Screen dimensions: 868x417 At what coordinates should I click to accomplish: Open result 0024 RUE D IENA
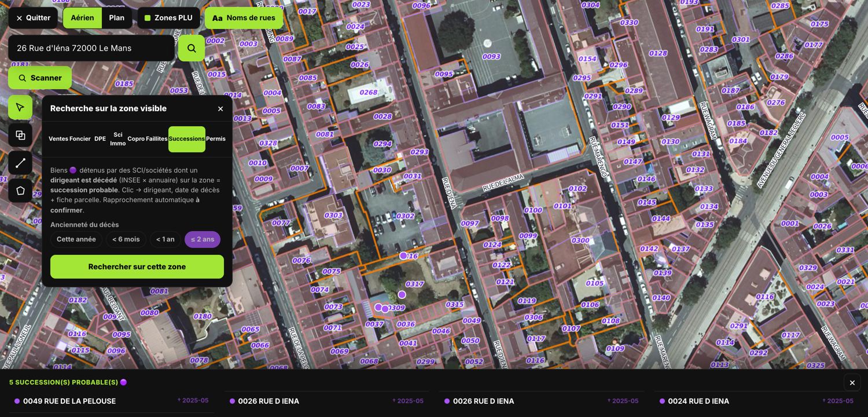point(757,401)
